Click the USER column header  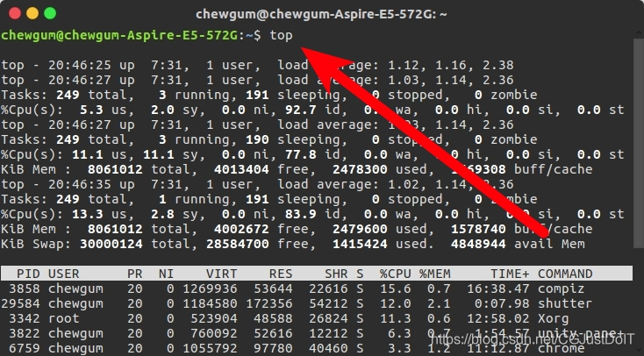tap(64, 274)
